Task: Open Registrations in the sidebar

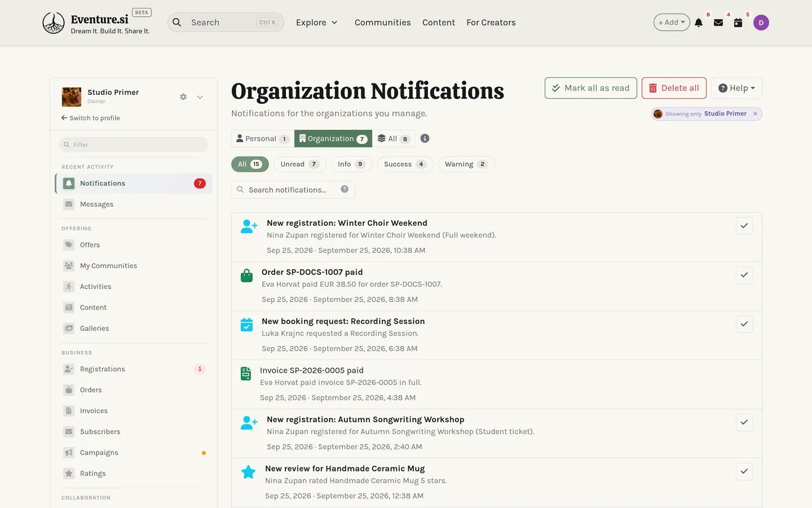Action: [x=134, y=369]
